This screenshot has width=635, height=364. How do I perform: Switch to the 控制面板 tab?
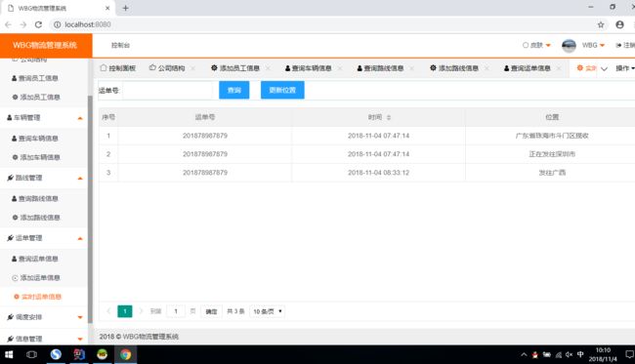click(x=118, y=68)
